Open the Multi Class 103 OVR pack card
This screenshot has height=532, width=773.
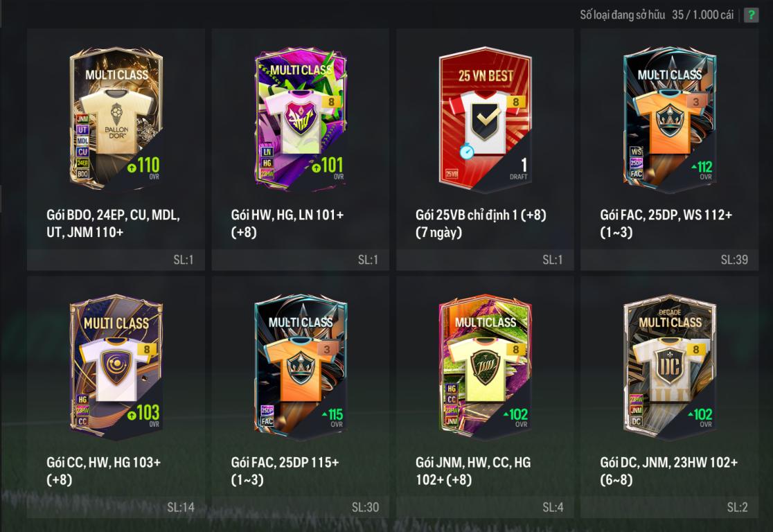tap(116, 366)
